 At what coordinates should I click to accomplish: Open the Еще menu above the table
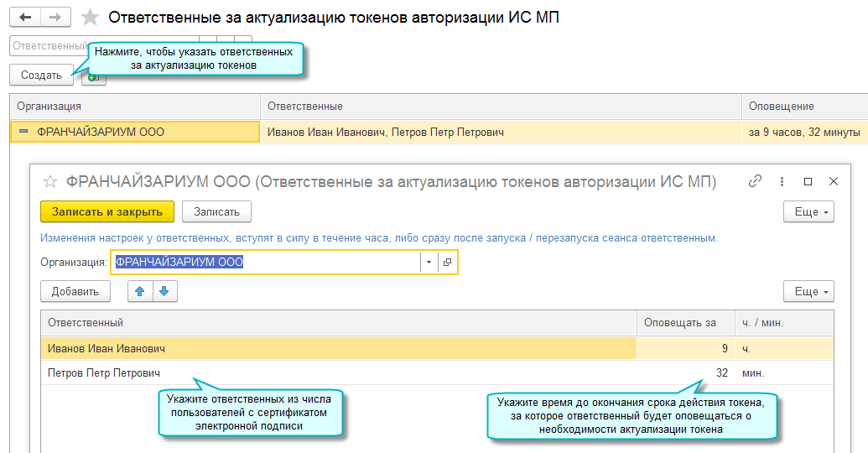808,291
